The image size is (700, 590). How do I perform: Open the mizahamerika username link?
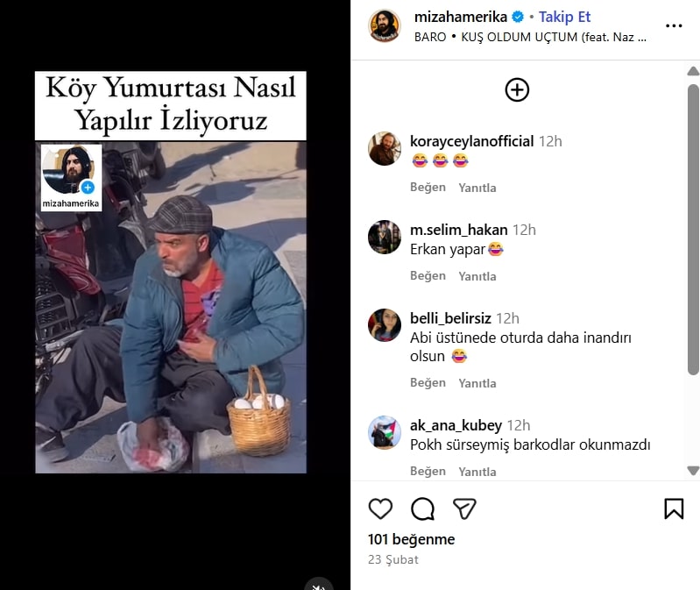tap(460, 17)
